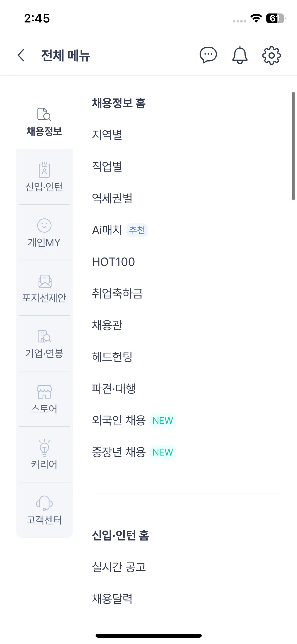This screenshot has width=297, height=644.
Task: Select the 스토어 shop icon
Action: click(44, 392)
